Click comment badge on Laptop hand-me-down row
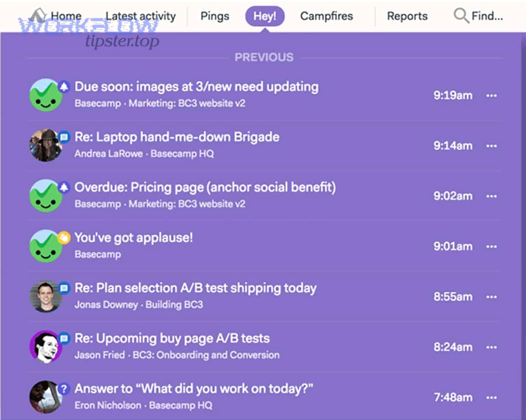Screen dimensions: 526x420 coord(64,137)
